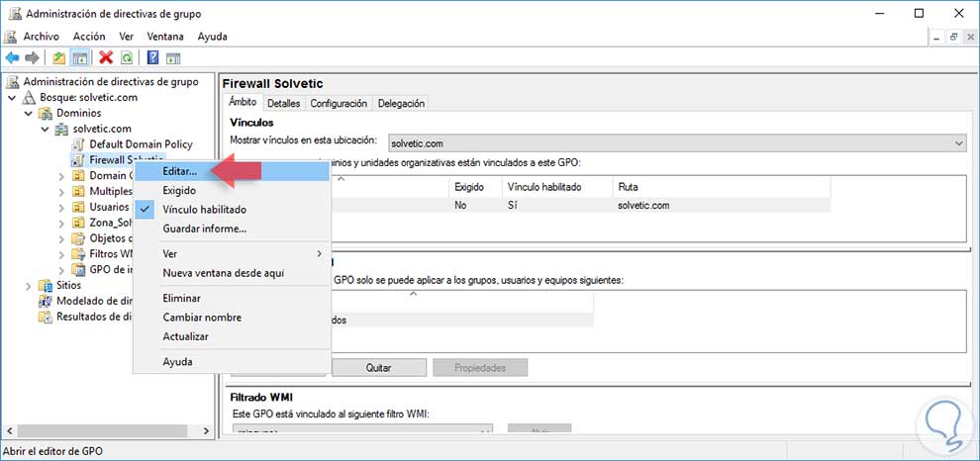980x461 pixels.
Task: Collapse the Dominios tree node
Action: tap(29, 114)
